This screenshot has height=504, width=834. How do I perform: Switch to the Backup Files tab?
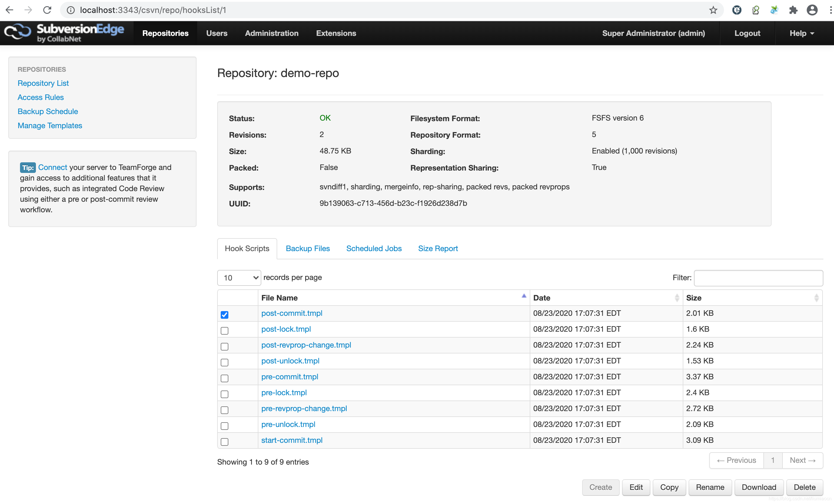(308, 248)
